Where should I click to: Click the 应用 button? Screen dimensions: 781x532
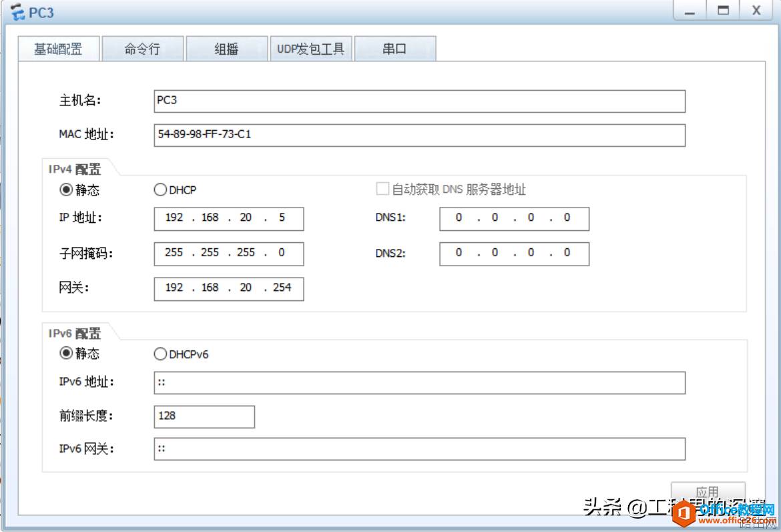click(x=708, y=492)
